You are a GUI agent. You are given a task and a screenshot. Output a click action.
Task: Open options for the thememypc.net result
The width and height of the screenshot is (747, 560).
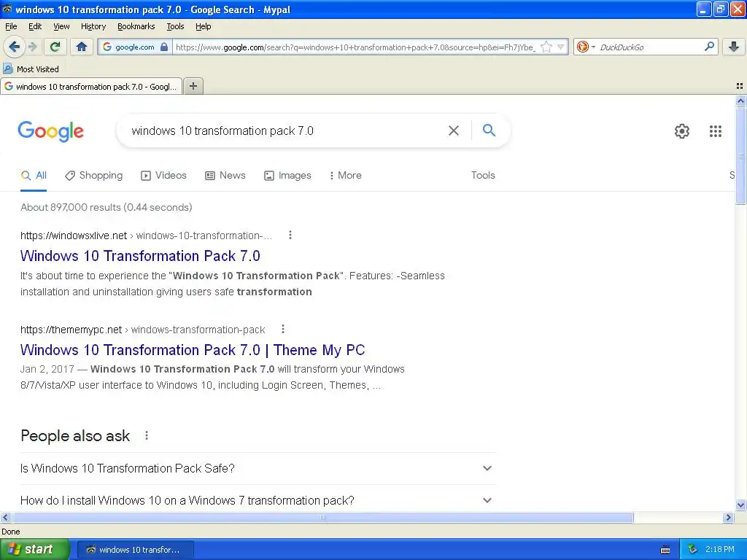[x=283, y=329]
